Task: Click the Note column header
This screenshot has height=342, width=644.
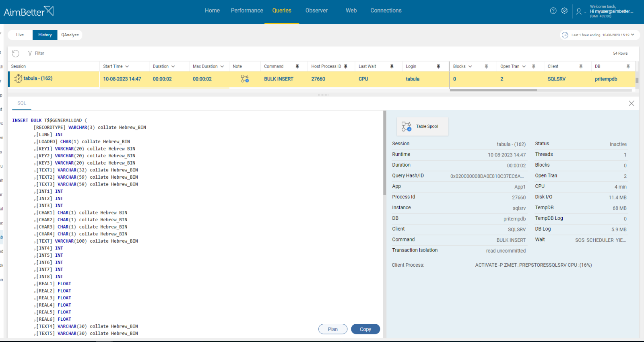Action: (x=237, y=66)
